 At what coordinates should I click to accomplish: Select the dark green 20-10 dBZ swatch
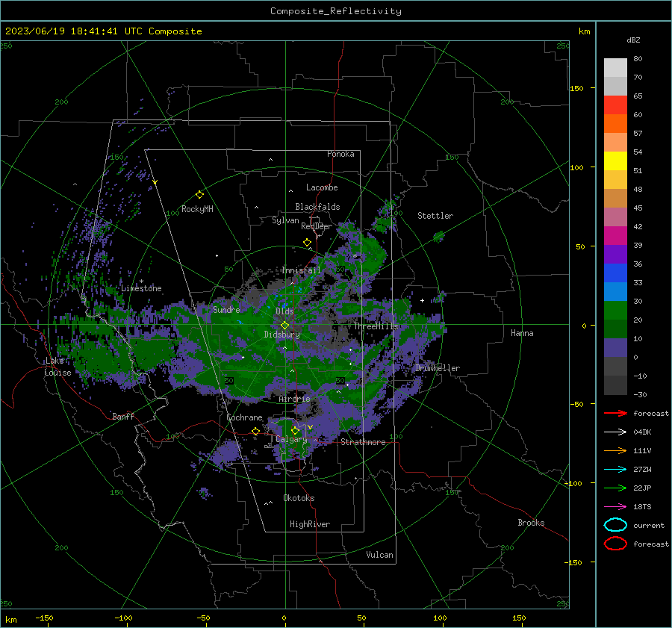(x=615, y=329)
